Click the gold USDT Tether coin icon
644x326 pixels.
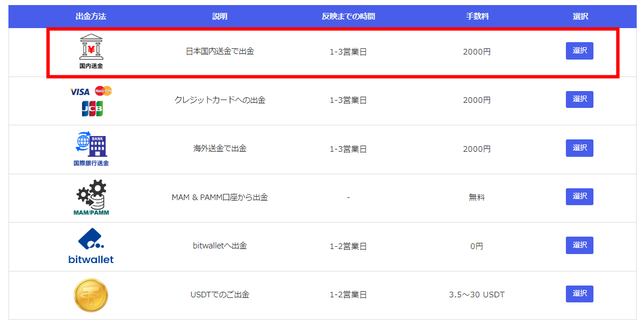[x=91, y=295]
